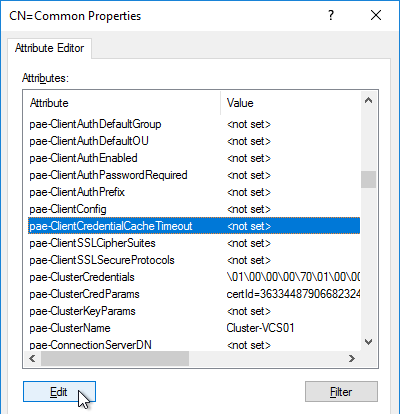Viewport: 400px width, 414px height.
Task: Click the horizontal scroll right arrow
Action: (x=352, y=359)
